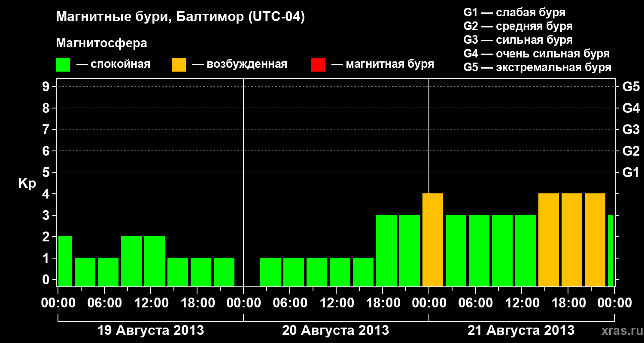Click the '06:00' time label above 20 Августа
This screenshot has width=644, height=343.
coord(290,303)
